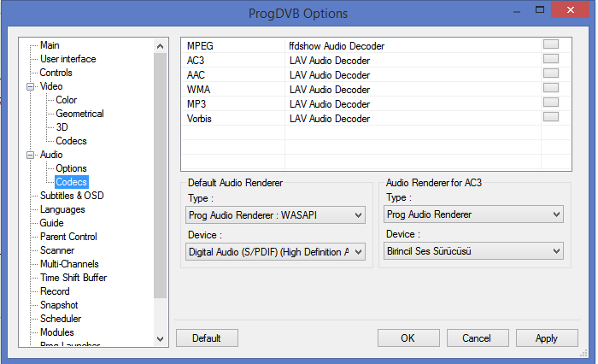This screenshot has width=598, height=364.
Task: Open settings button in the AAC row
Action: [550, 73]
